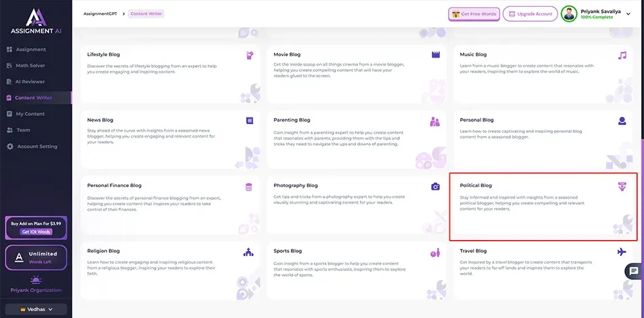
Task: Click the Music Blog note icon
Action: tap(622, 55)
